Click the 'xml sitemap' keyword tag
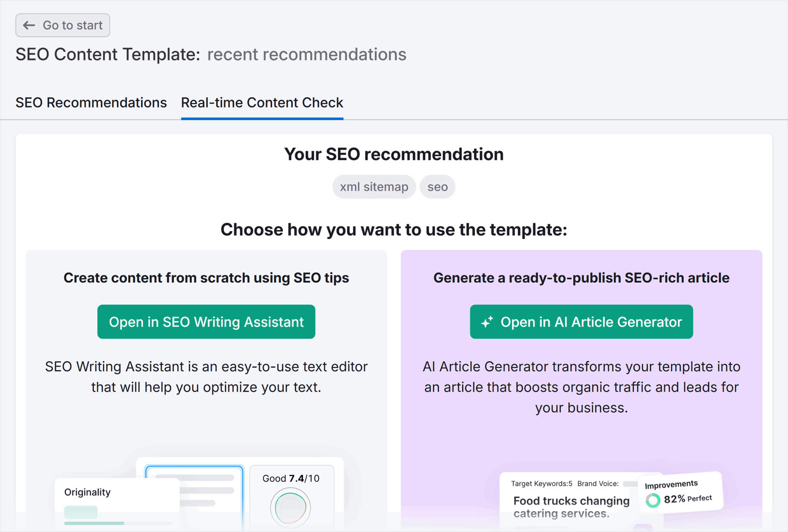Image resolution: width=788 pixels, height=532 pixels. pos(374,187)
